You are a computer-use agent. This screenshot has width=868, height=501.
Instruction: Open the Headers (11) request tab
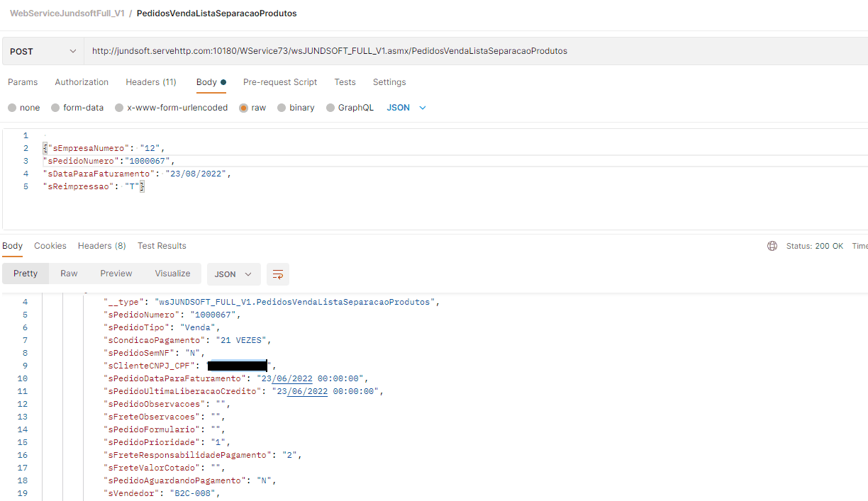[x=151, y=82]
